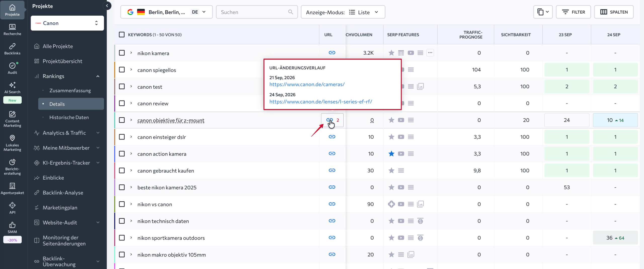Open Berichterstellung in the left rail
This screenshot has width=644, height=269.
pos(12,167)
